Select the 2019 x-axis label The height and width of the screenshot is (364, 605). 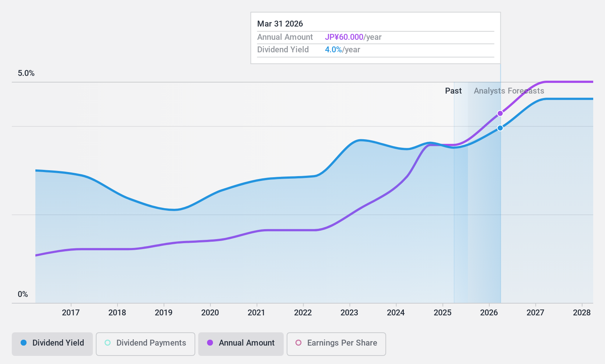(x=164, y=312)
